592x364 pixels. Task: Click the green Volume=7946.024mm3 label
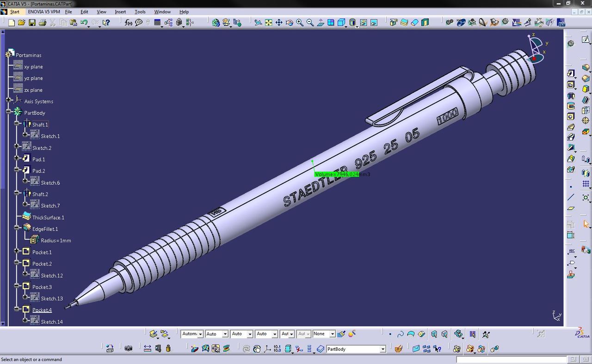tap(342, 174)
